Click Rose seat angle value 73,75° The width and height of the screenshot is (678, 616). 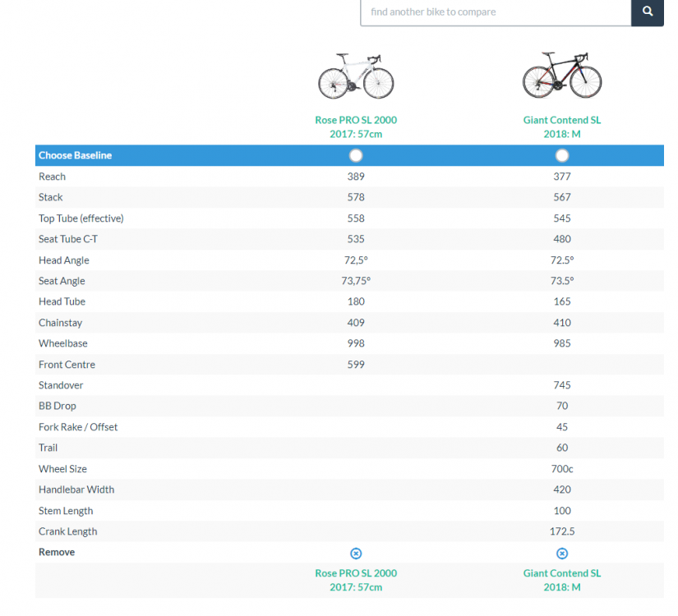[356, 281]
